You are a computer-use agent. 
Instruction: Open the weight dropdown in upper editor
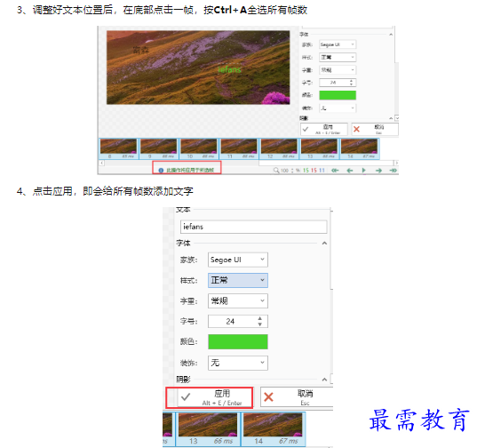click(x=338, y=70)
